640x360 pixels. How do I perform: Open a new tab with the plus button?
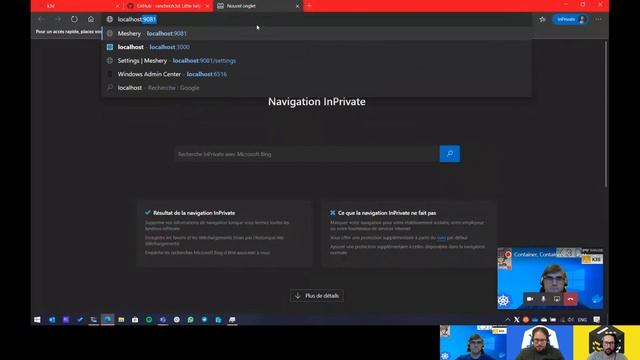point(309,6)
